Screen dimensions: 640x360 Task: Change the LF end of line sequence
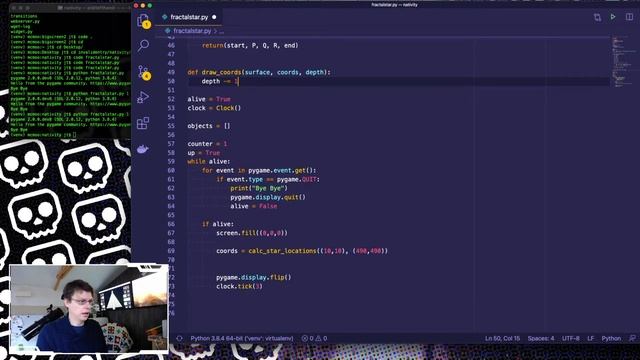(590, 338)
